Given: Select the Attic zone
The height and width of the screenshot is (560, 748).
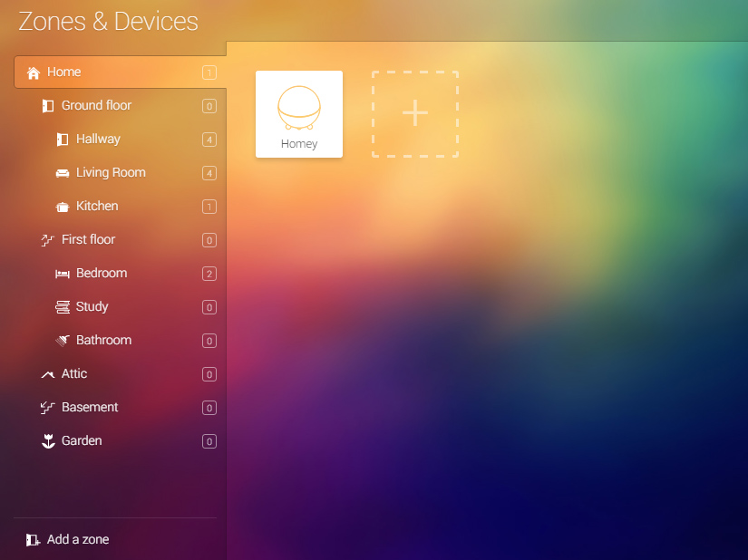Looking at the screenshot, I should [121, 373].
